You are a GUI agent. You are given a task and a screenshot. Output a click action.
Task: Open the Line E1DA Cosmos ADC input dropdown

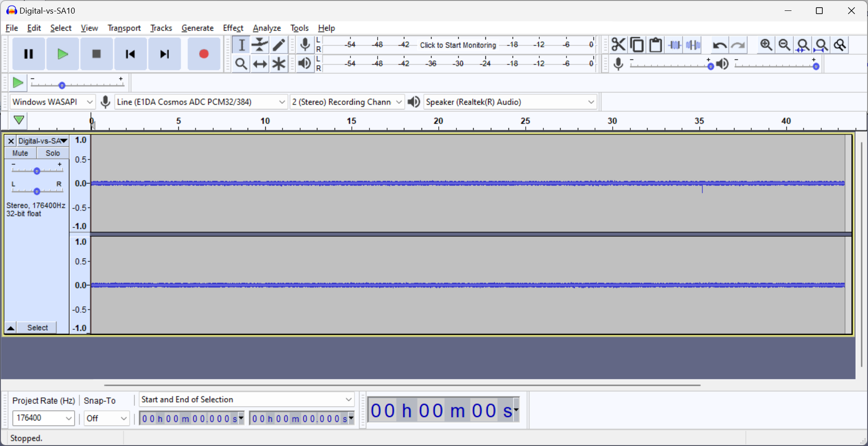click(201, 102)
